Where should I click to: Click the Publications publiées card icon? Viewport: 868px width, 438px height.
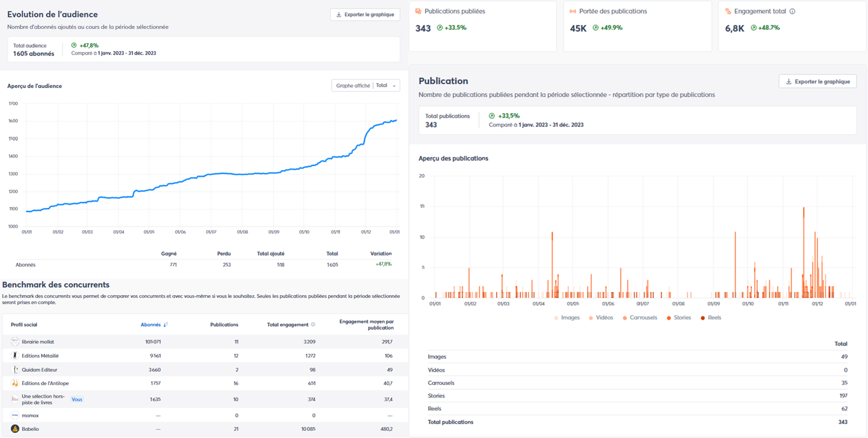click(x=418, y=11)
